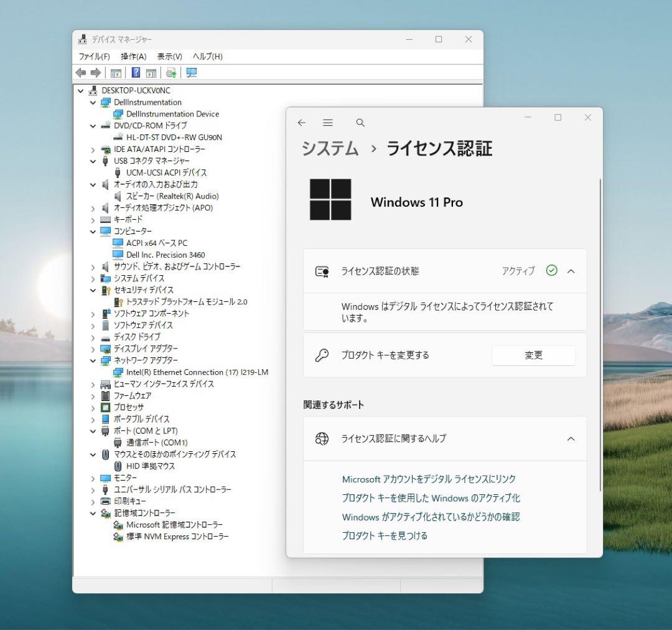
Task: Open Windows がアクティブ化されているかどうかの確認 link
Action: point(431,517)
